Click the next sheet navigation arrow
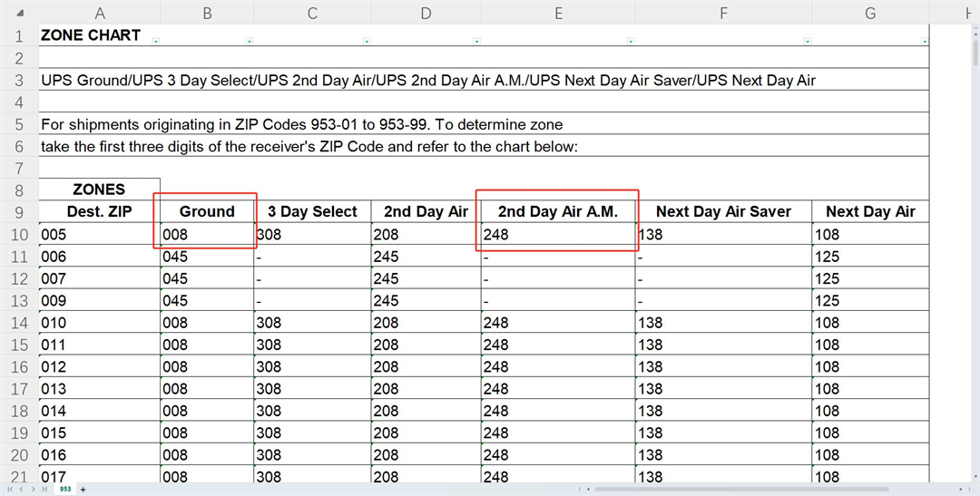The height and width of the screenshot is (496, 980). tap(33, 489)
